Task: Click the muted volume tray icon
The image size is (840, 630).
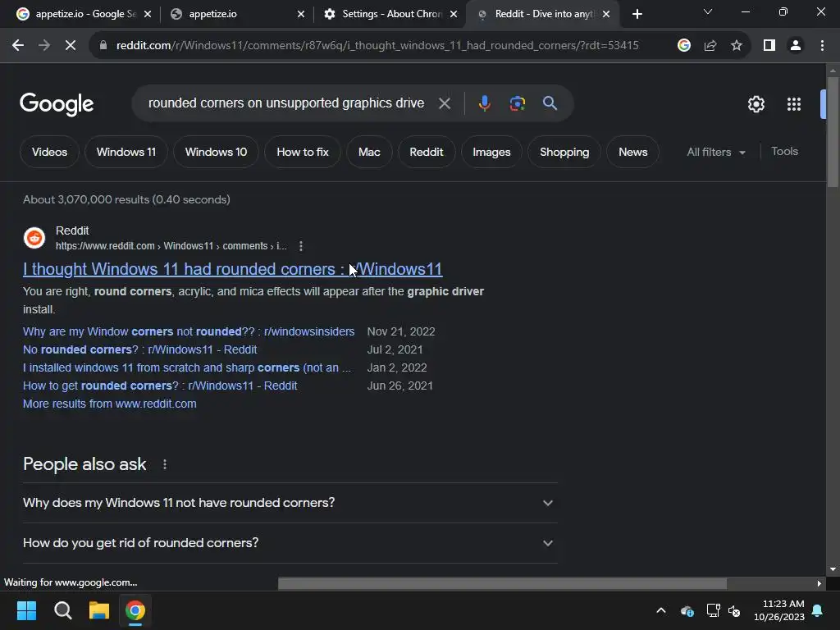Action: [734, 610]
